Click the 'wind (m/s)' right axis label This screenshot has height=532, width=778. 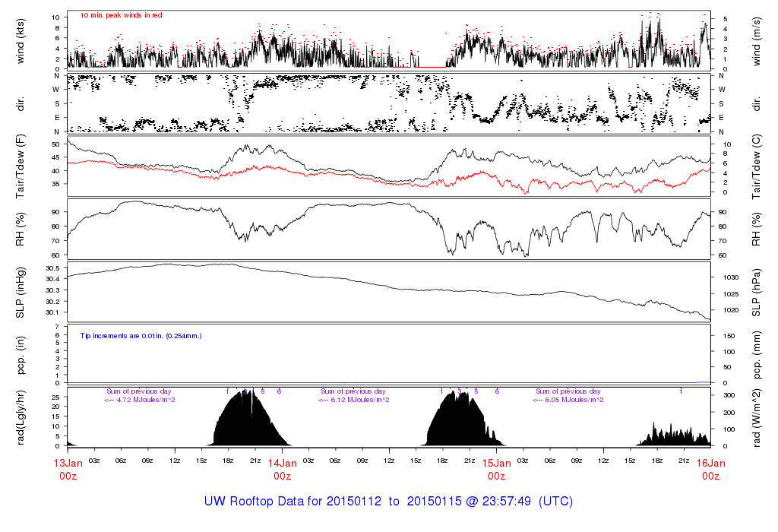pos(758,40)
